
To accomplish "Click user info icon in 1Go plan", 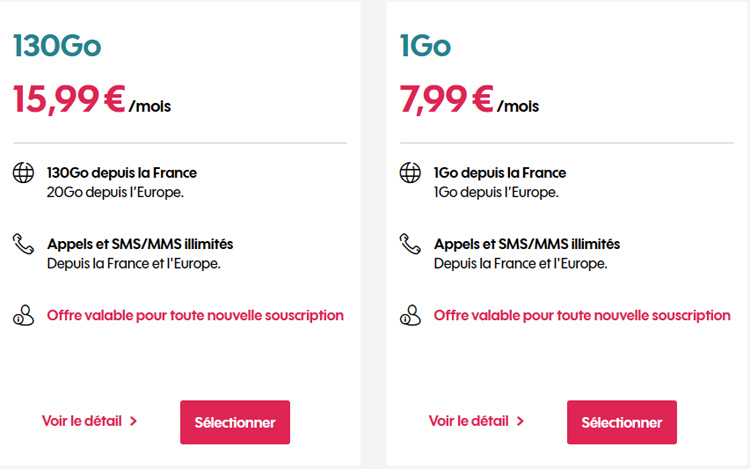I will pos(410,316).
